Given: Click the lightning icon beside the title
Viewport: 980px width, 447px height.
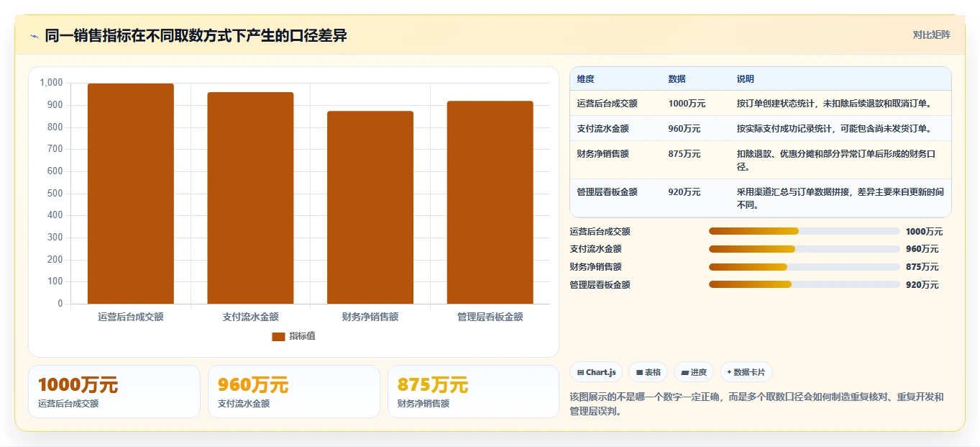Looking at the screenshot, I should click(34, 36).
